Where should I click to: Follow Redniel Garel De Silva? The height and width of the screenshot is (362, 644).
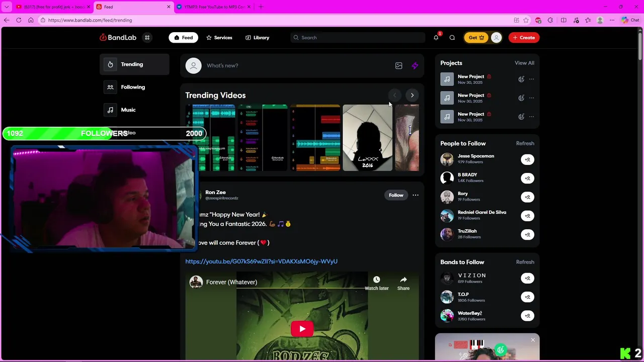click(527, 216)
